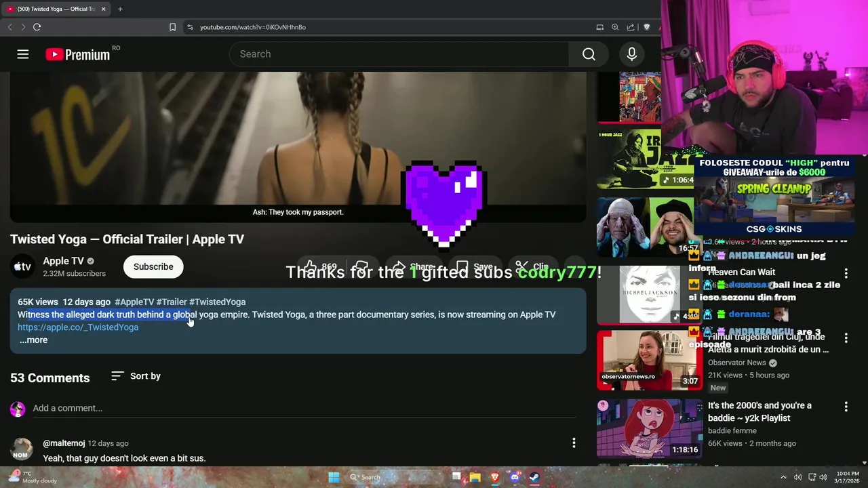Viewport: 868px width, 488px height.
Task: Open options menu for Heaven Can Wait
Action: 846,273
